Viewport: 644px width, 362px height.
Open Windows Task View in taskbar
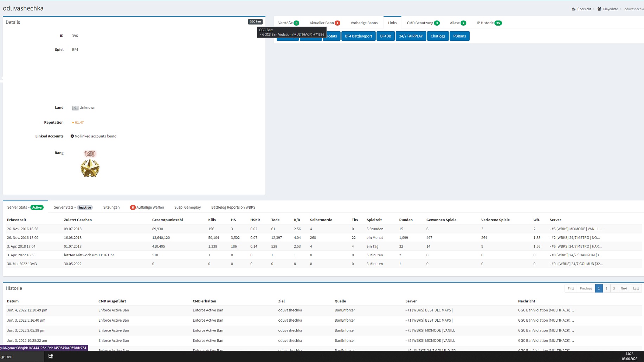(51, 356)
